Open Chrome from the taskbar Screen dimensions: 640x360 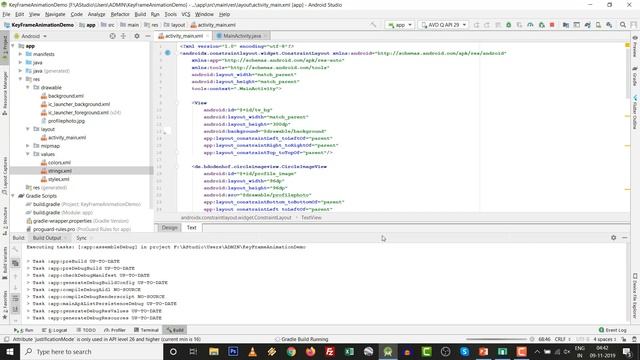(291, 351)
